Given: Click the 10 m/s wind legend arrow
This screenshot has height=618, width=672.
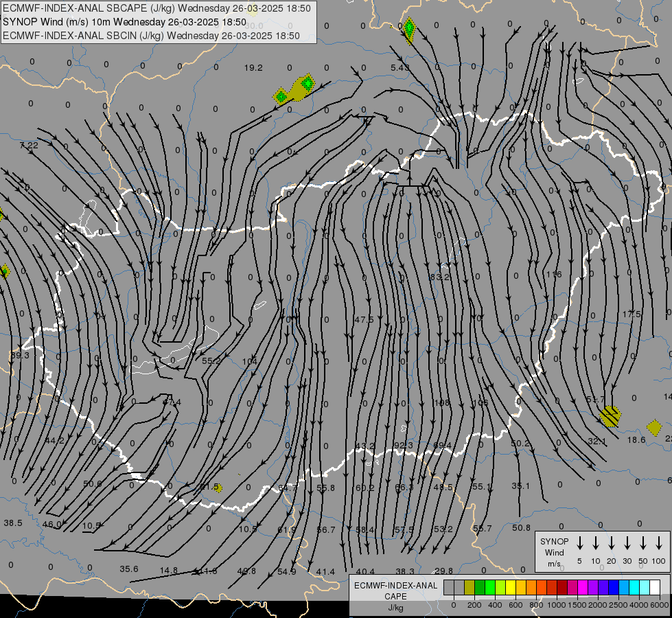Looking at the screenshot, I should (595, 543).
